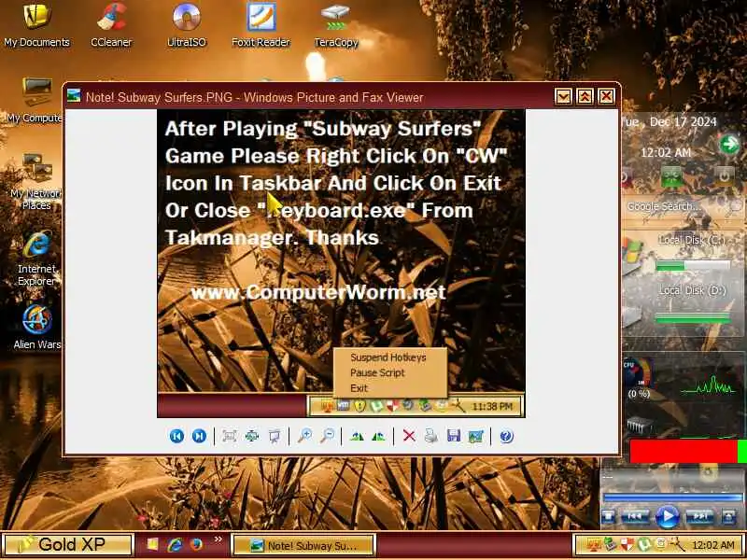Click the taskbar clock showing 12:02 AM
The image size is (747, 560).
(712, 544)
